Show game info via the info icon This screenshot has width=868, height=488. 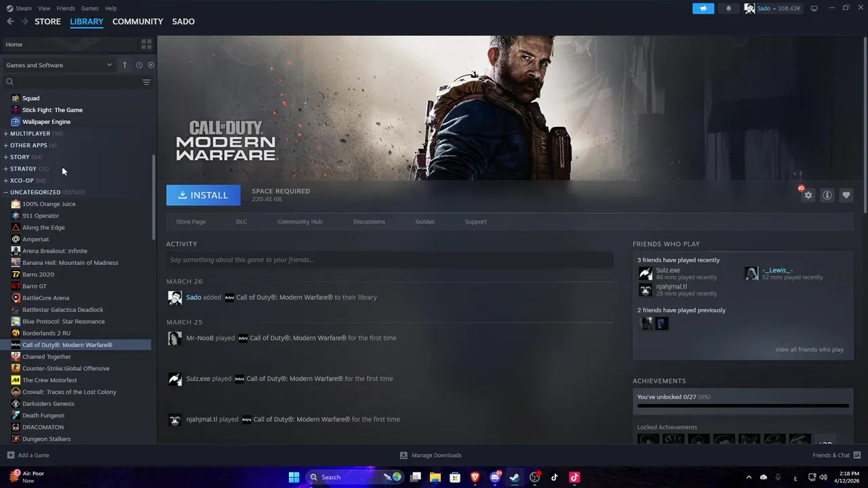pos(827,195)
